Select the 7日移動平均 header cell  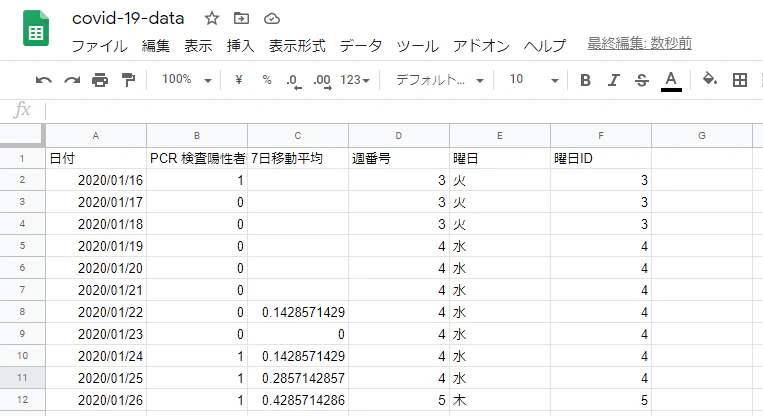click(298, 158)
